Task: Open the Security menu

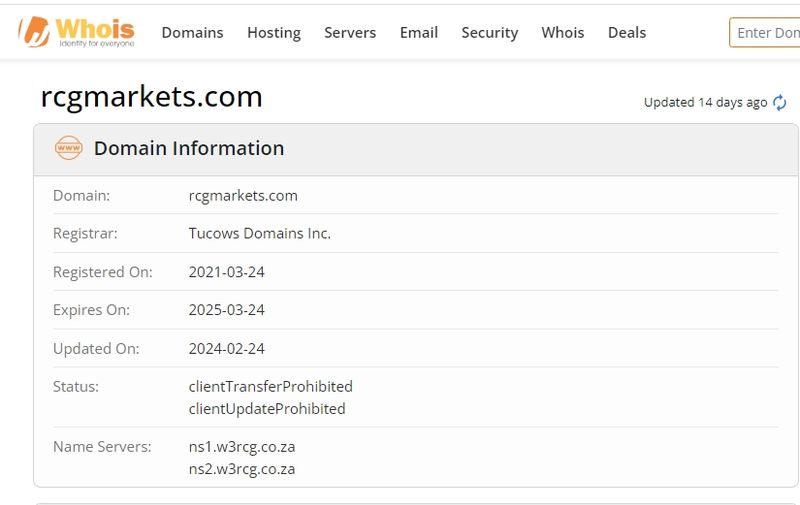Action: (x=490, y=33)
